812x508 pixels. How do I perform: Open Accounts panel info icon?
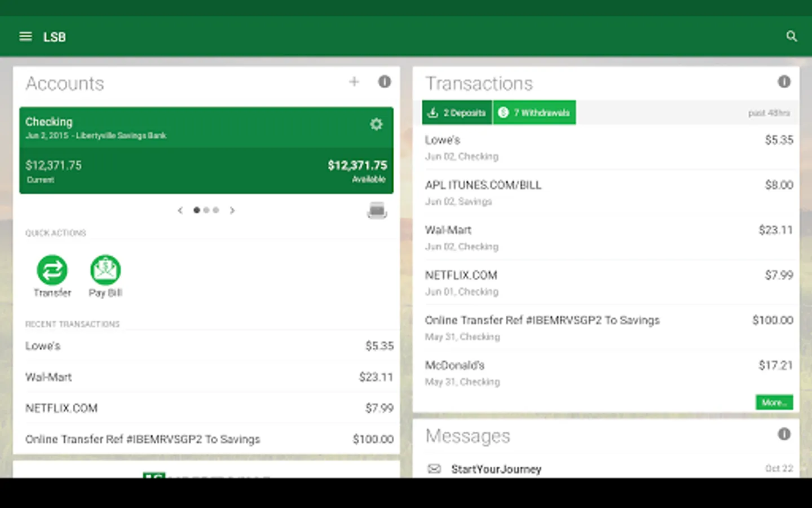click(x=385, y=82)
